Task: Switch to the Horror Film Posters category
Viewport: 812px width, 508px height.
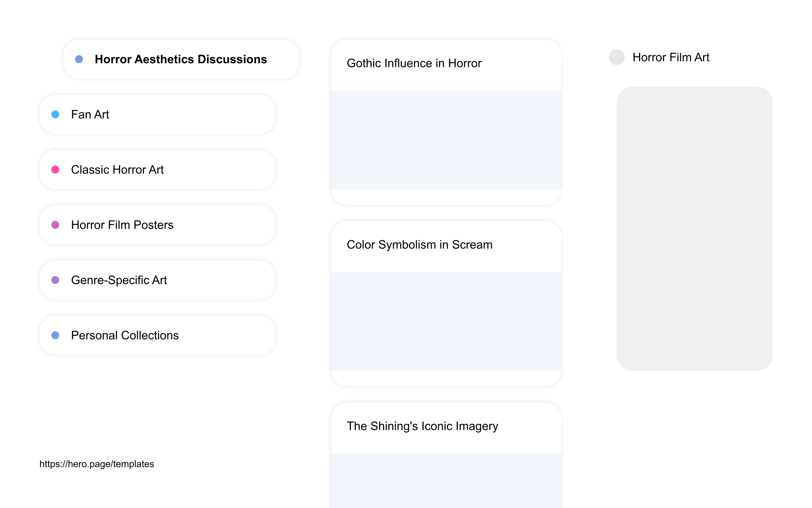Action: coord(157,225)
